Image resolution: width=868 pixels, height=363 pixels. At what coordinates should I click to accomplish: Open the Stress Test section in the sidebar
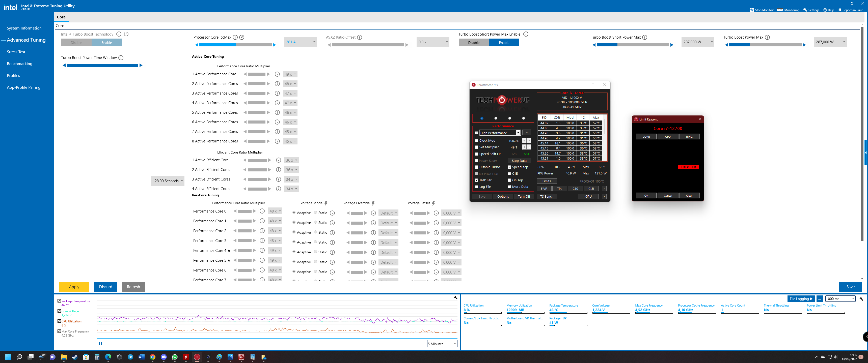(x=16, y=52)
